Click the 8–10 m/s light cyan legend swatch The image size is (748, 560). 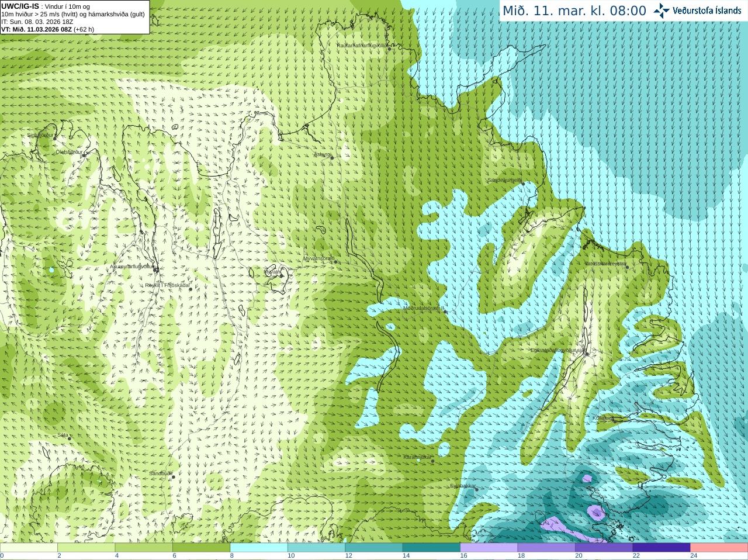click(259, 548)
